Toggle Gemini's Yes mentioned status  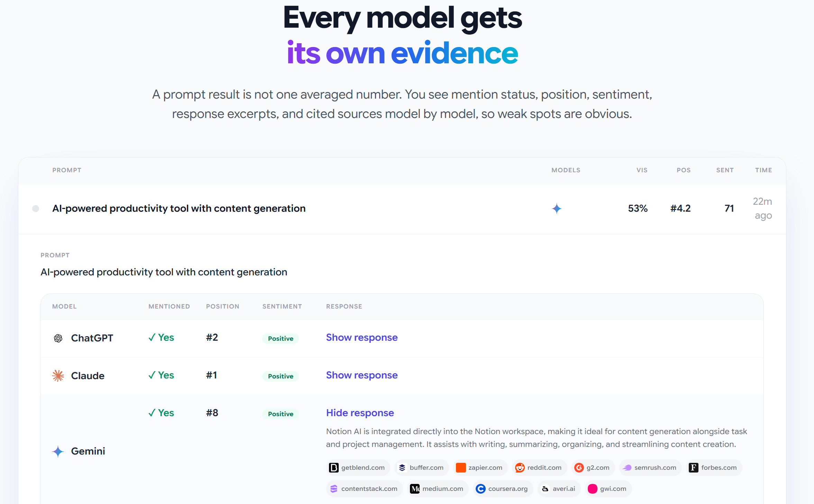pyautogui.click(x=161, y=413)
